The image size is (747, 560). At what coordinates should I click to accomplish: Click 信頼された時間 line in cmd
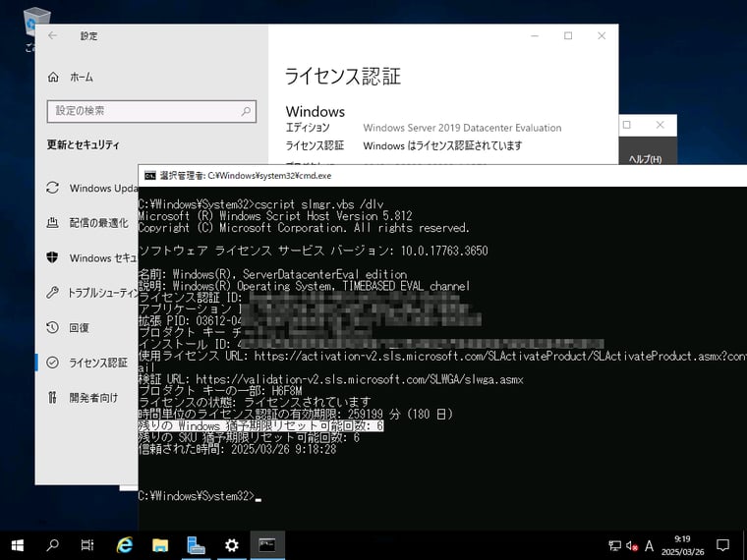(x=237, y=449)
